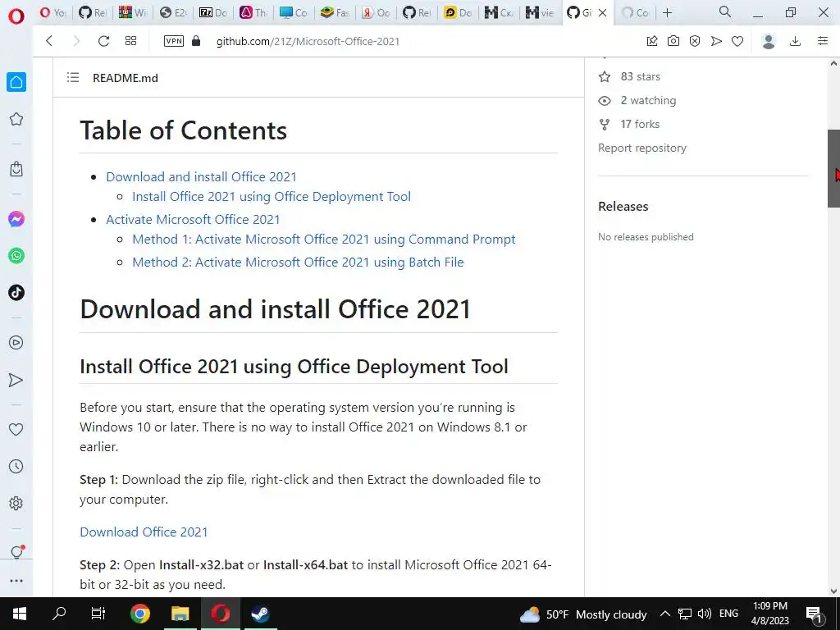Open Speed Dial start page grid icon
Viewport: 840px width, 630px height.
(130, 41)
